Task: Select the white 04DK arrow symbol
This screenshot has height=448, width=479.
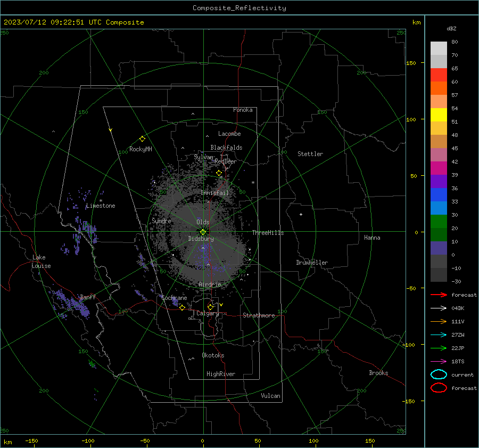Action: 439,308
